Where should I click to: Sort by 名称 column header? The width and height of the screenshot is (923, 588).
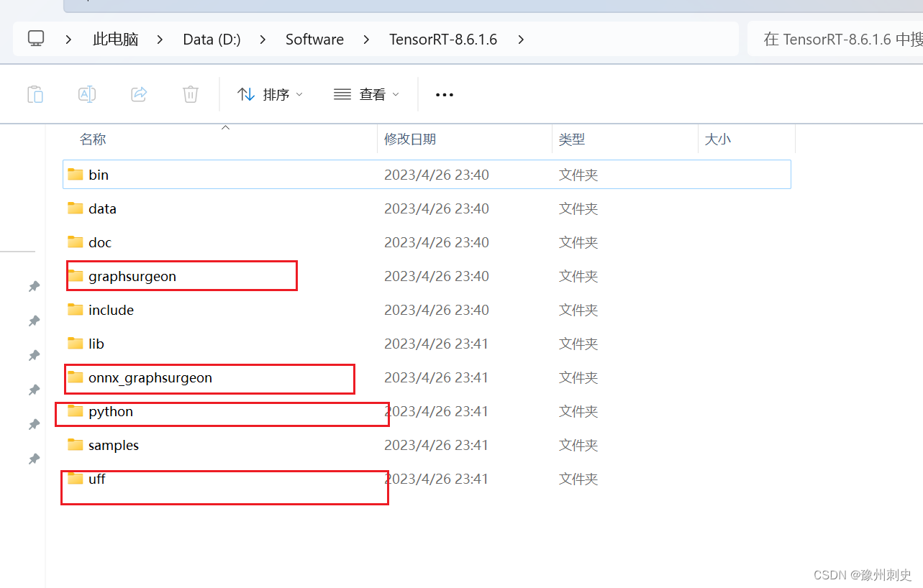[x=93, y=139]
